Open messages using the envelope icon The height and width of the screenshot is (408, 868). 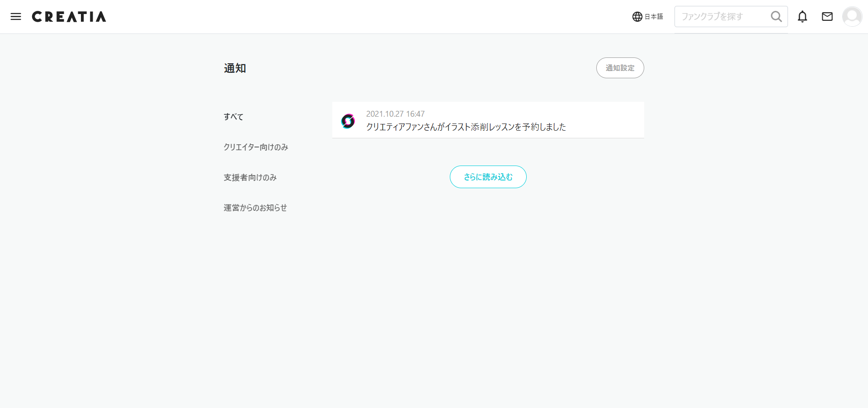(x=827, y=16)
